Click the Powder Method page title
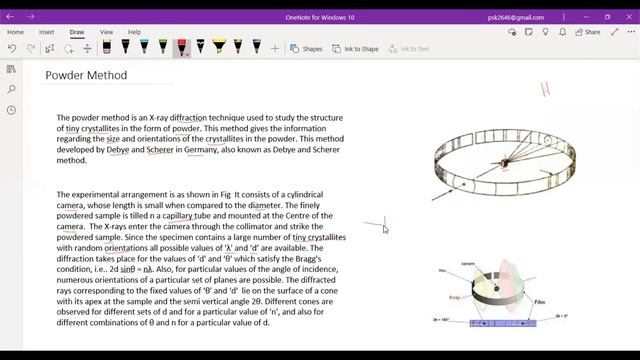 [86, 75]
